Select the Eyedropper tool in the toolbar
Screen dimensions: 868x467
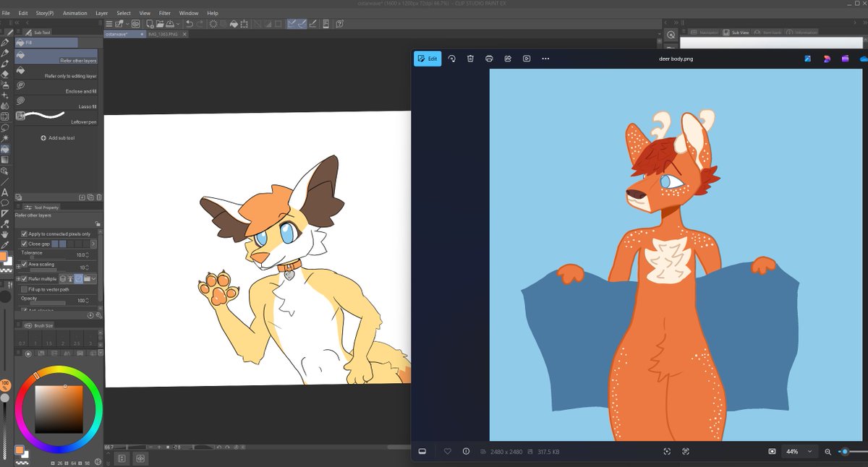[x=5, y=245]
